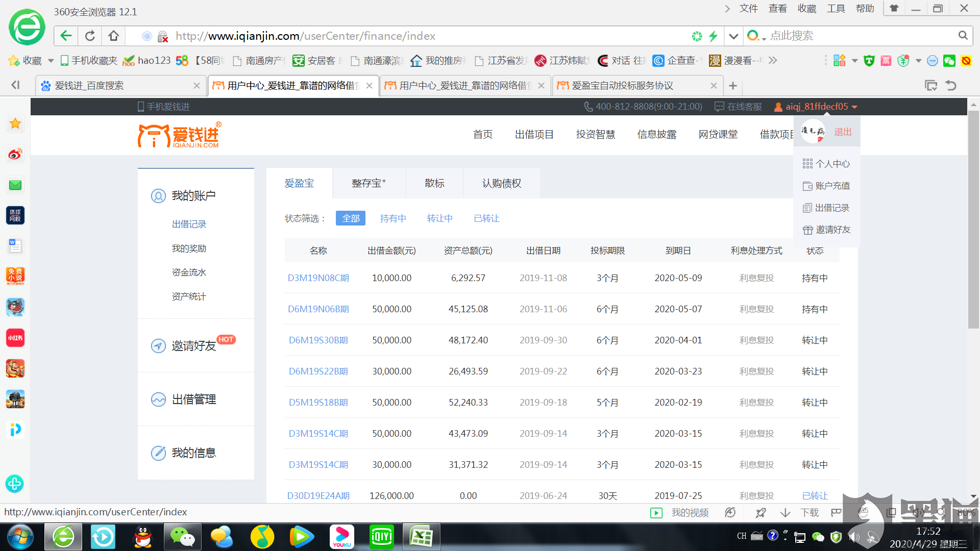Open 我的视频 in the status bar
Screen dimensions: 980x551
pos(680,513)
